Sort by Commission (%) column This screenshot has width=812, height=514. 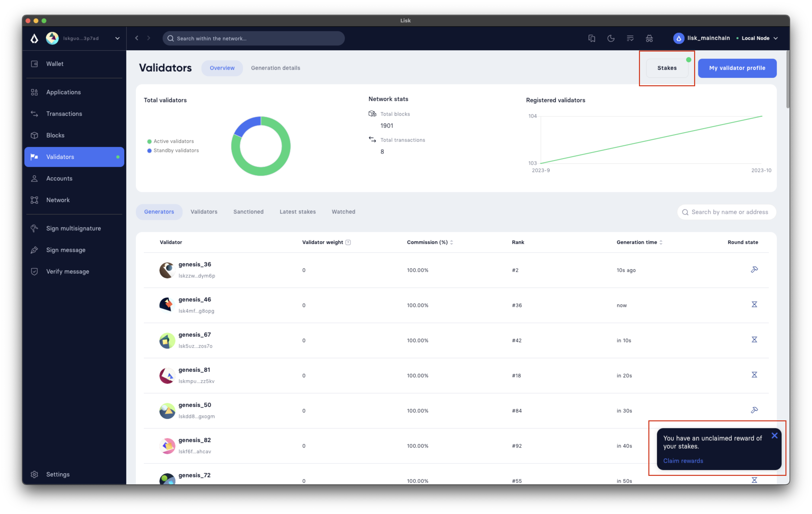[430, 242]
